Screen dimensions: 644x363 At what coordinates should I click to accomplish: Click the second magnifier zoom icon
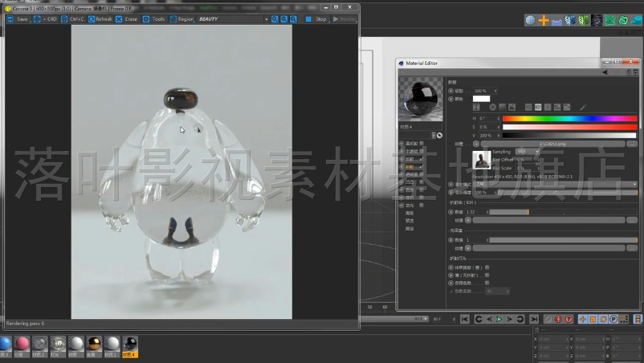[283, 19]
